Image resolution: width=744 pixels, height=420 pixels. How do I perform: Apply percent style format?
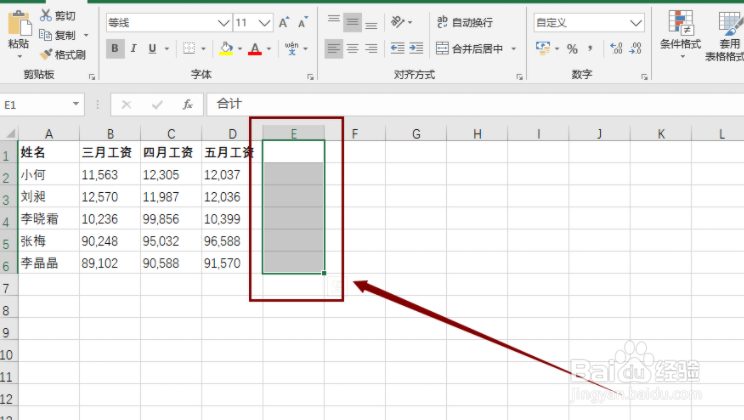point(572,48)
